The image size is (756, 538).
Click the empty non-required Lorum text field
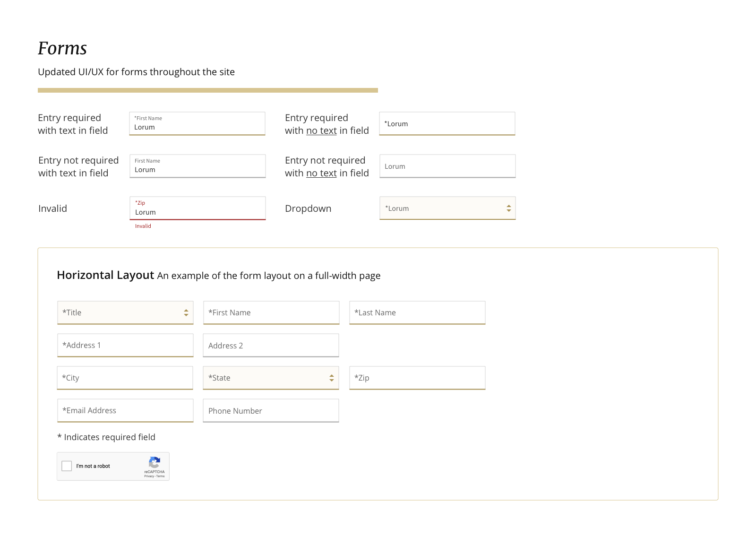point(447,166)
